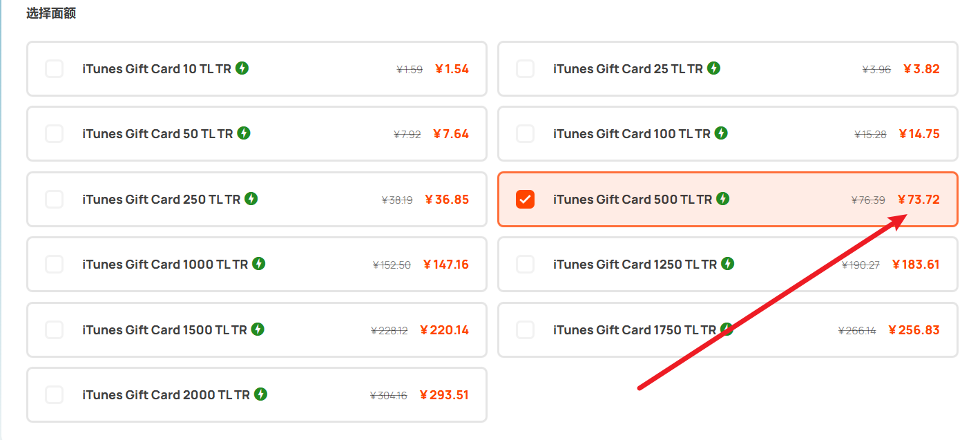Click the iTunes Gift Card 50 TL TR label
The image size is (980, 440).
click(x=157, y=134)
